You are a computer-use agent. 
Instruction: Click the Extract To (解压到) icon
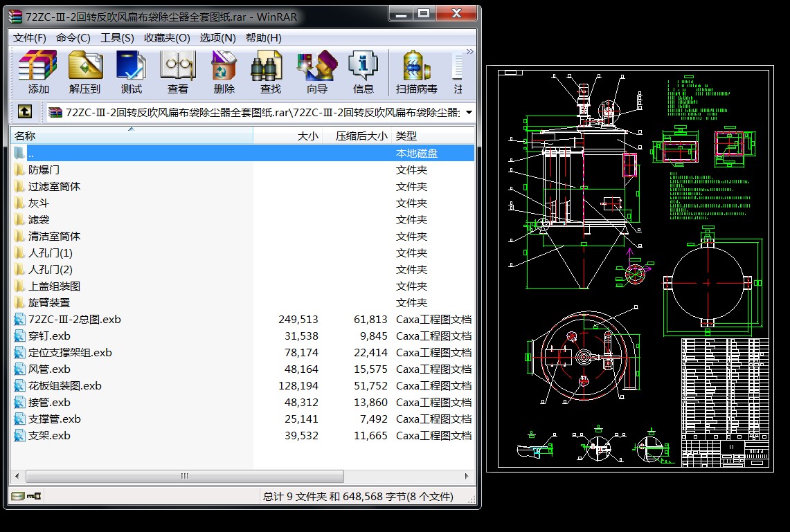(85, 72)
